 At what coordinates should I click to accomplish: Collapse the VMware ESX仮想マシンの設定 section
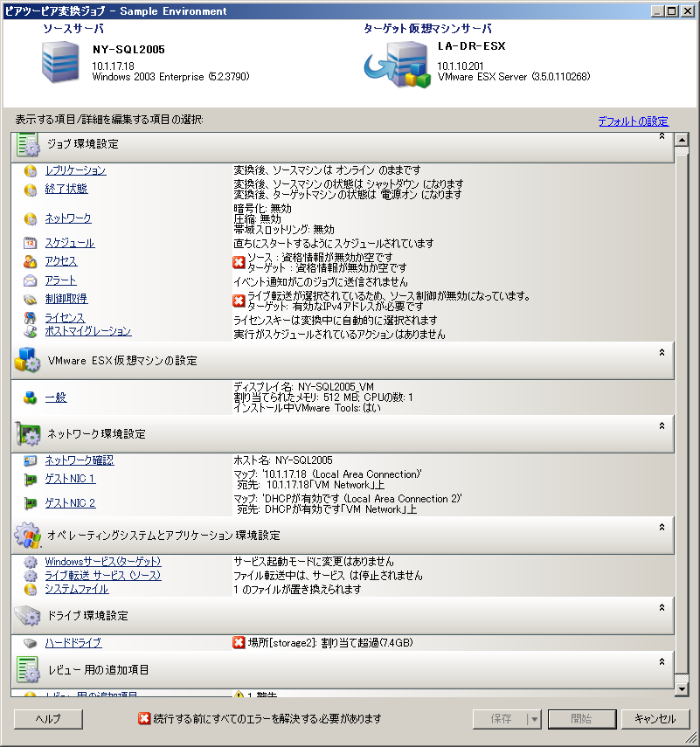(662, 353)
